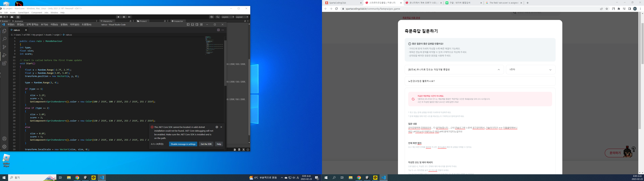The height and width of the screenshot is (181, 644).
Task: Open VS Code 터미널(T) menu
Action: pos(74,24)
